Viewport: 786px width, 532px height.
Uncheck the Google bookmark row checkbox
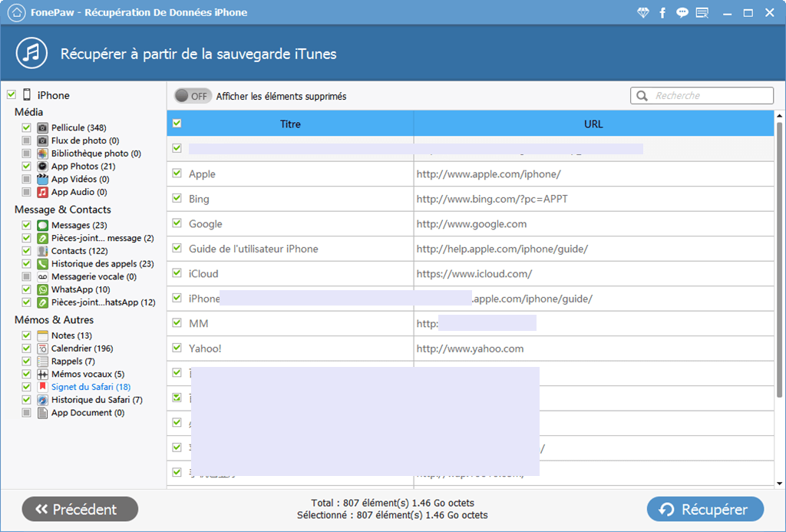click(177, 223)
